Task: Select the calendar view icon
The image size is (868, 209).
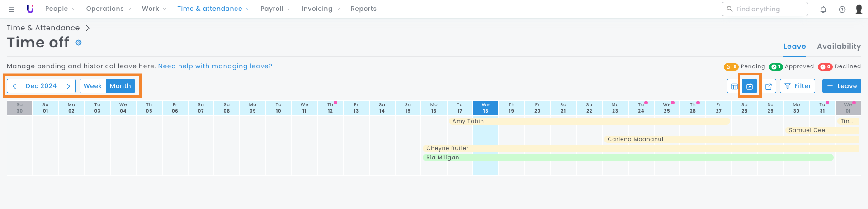Action: tap(750, 86)
